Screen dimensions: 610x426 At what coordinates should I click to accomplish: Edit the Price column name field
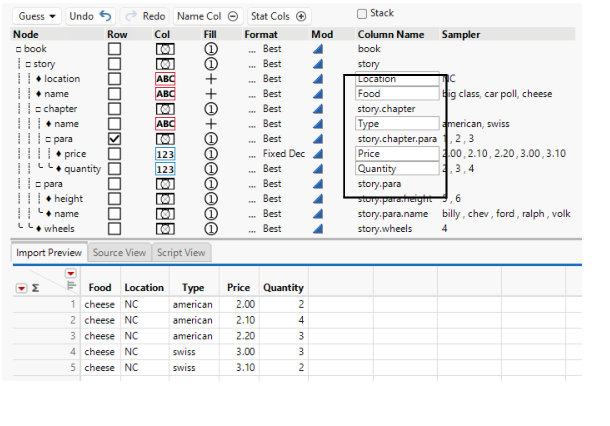tap(397, 153)
